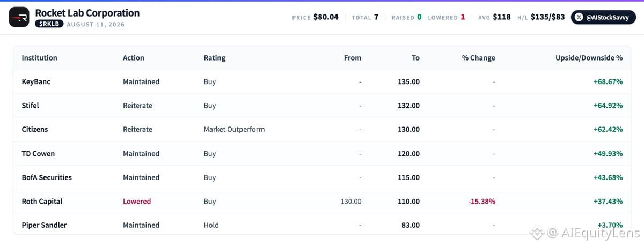Click the Rating column header
This screenshot has width=644, height=246.
(215, 58)
